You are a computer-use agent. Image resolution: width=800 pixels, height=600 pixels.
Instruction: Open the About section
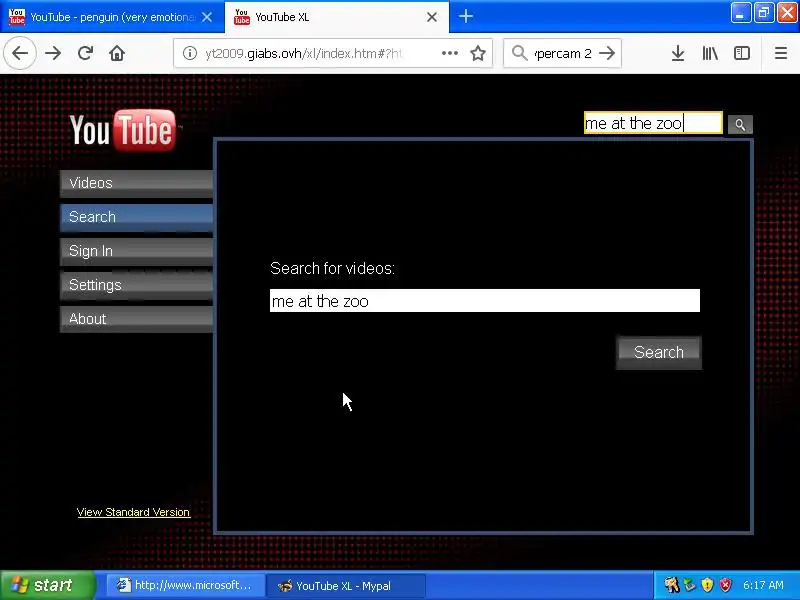pos(136,319)
